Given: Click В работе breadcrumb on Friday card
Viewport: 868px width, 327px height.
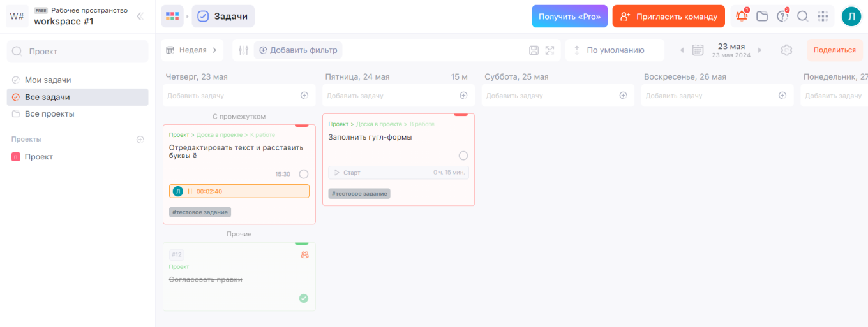Looking at the screenshot, I should [x=422, y=124].
